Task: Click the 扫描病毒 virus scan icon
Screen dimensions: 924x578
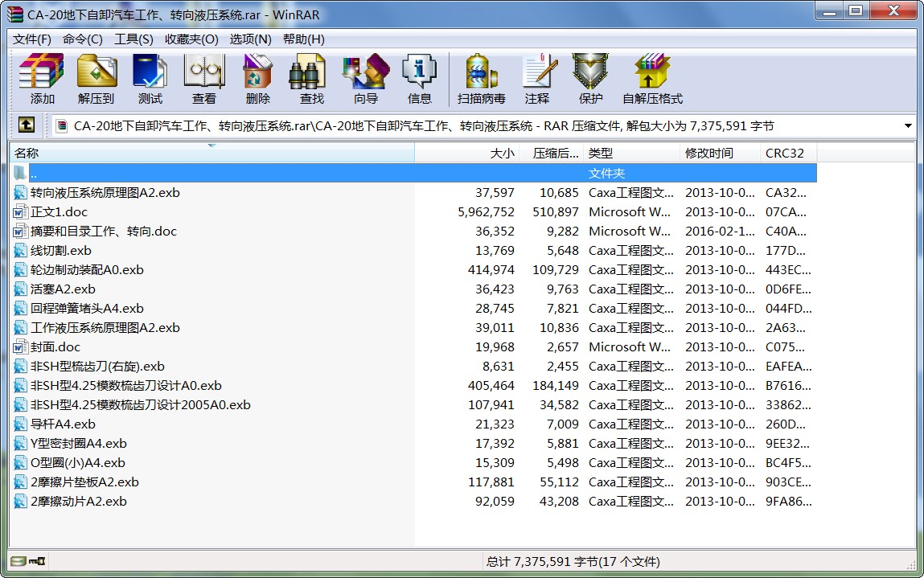Action: click(x=481, y=79)
